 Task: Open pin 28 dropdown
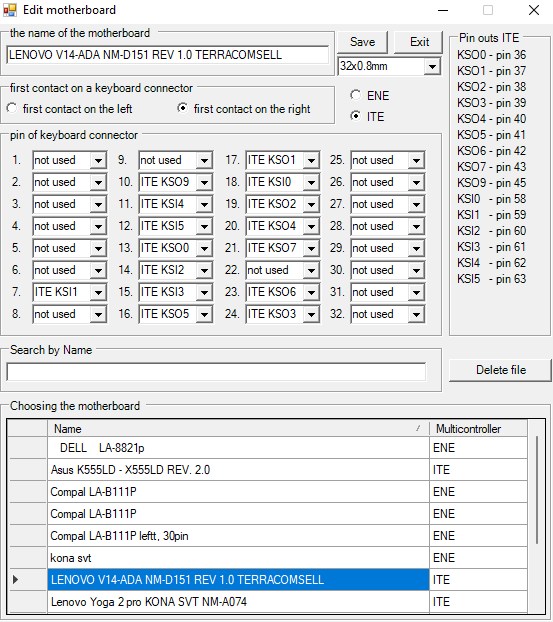[416, 226]
